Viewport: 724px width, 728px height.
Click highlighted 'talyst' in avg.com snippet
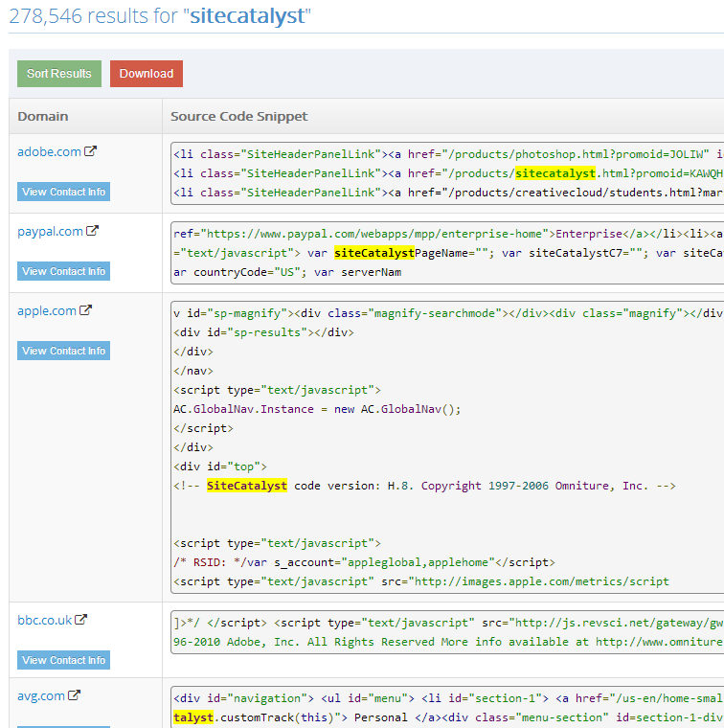[x=193, y=717]
